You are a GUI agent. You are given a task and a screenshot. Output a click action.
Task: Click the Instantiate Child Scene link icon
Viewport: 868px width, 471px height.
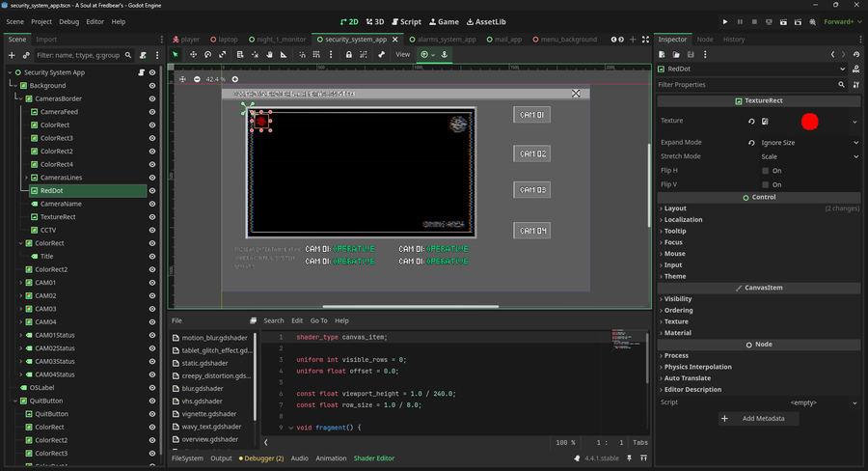tap(26, 55)
